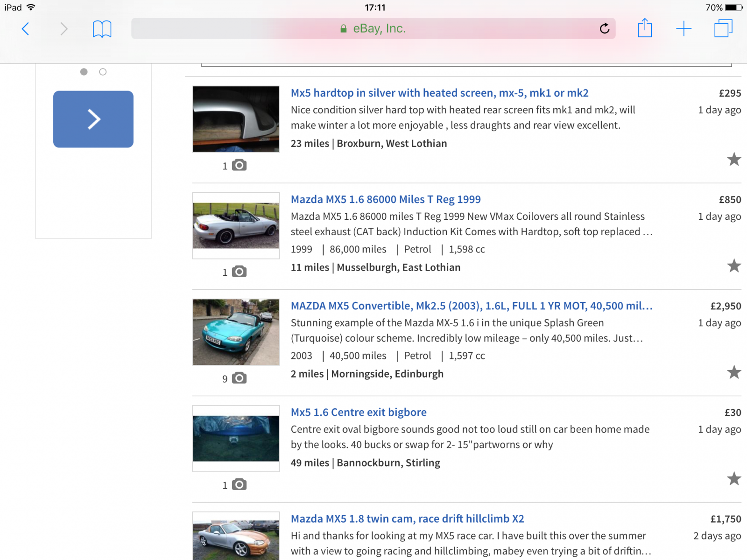
Task: Click '23 miles | Broxburn, West Lothian' text
Action: point(369,143)
